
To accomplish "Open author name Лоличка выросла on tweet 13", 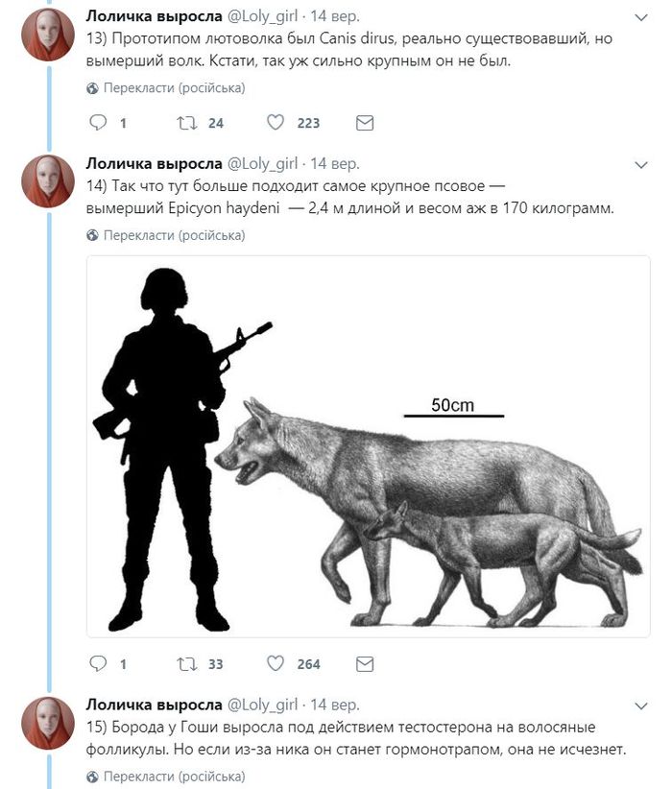I will [154, 16].
